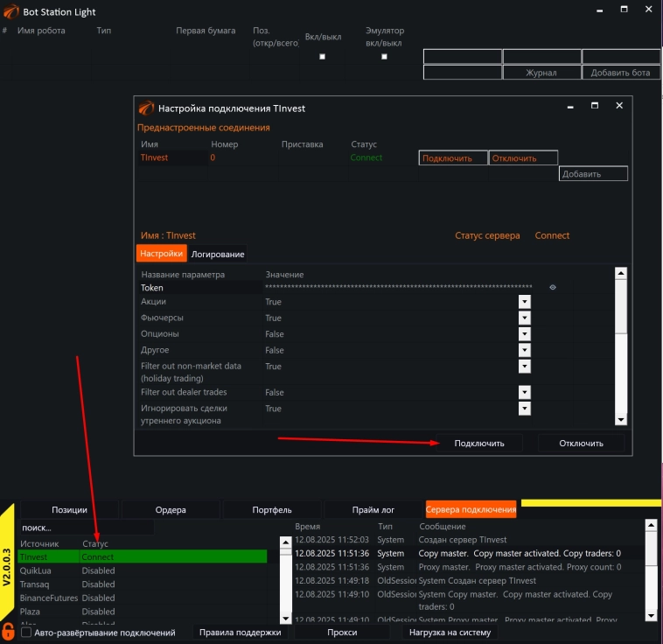The height and width of the screenshot is (644, 663).
Task: Toggle the Эмулятор вкл/выкл checkbox
Action: [384, 57]
